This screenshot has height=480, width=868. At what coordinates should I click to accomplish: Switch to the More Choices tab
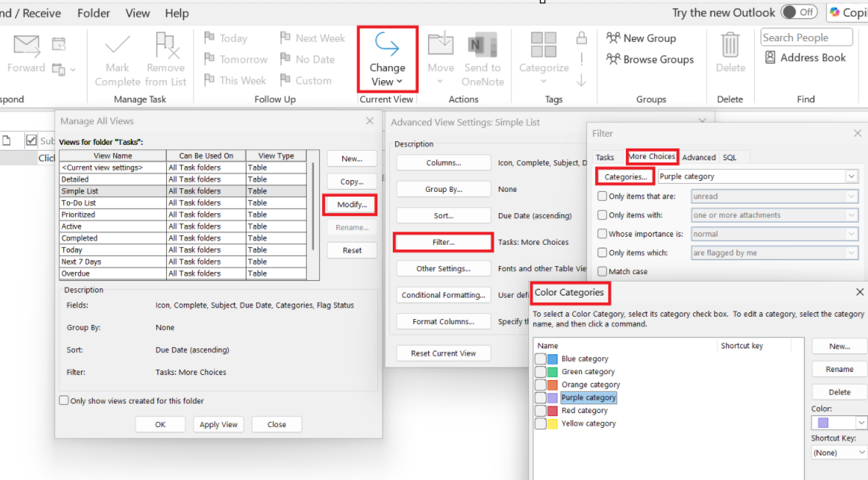click(x=652, y=157)
